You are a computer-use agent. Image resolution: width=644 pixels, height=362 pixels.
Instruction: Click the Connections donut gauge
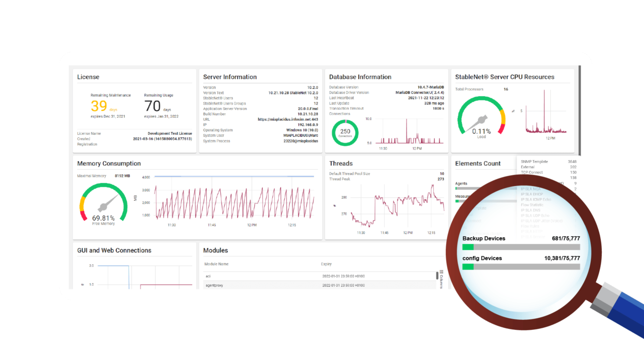tap(345, 132)
